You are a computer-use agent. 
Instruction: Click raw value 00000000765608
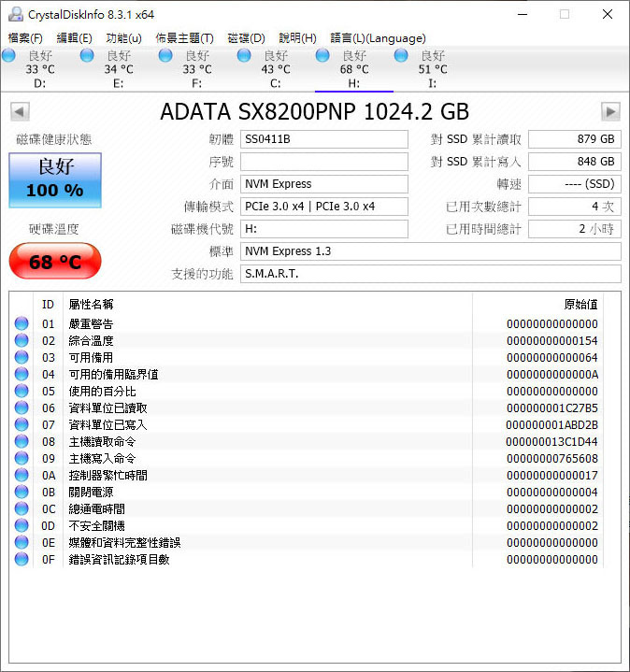[x=552, y=459]
